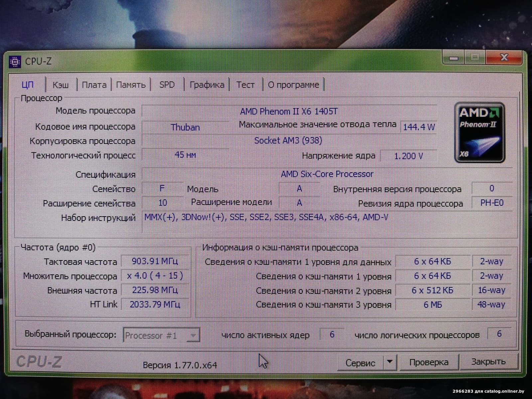This screenshot has width=532, height=399.
Task: Open the Память tab
Action: (x=131, y=85)
